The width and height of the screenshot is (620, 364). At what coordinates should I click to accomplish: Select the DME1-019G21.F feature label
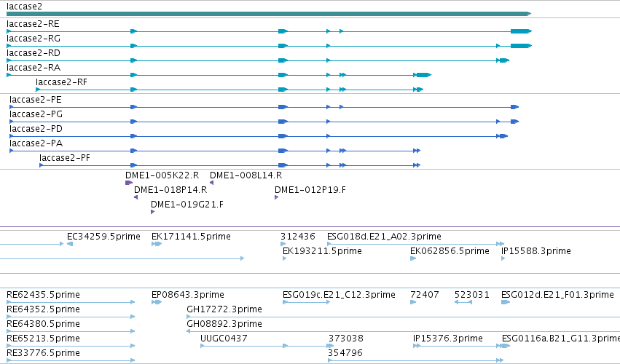coord(187,205)
